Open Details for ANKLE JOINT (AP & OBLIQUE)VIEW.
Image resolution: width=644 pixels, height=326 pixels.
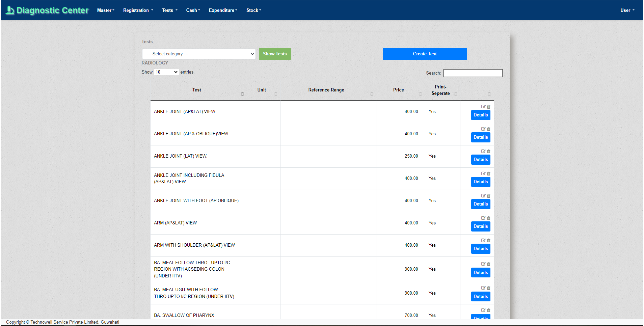481,137
